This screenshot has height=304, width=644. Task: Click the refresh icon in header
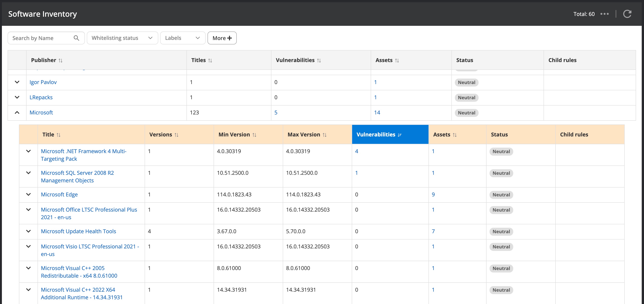(627, 14)
